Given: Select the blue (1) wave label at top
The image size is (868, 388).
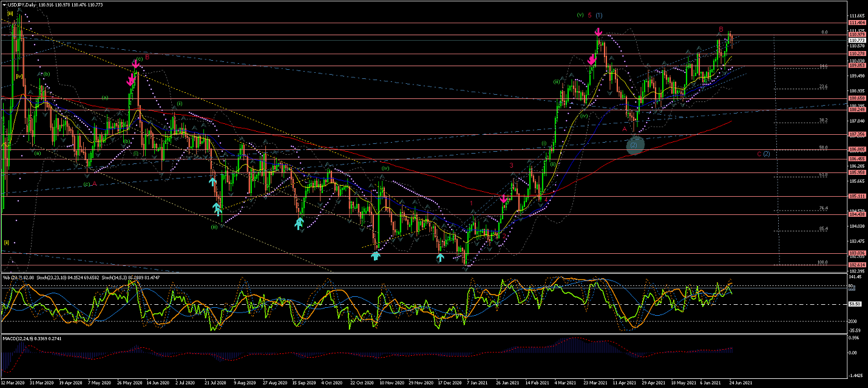Looking at the screenshot, I should (x=599, y=15).
